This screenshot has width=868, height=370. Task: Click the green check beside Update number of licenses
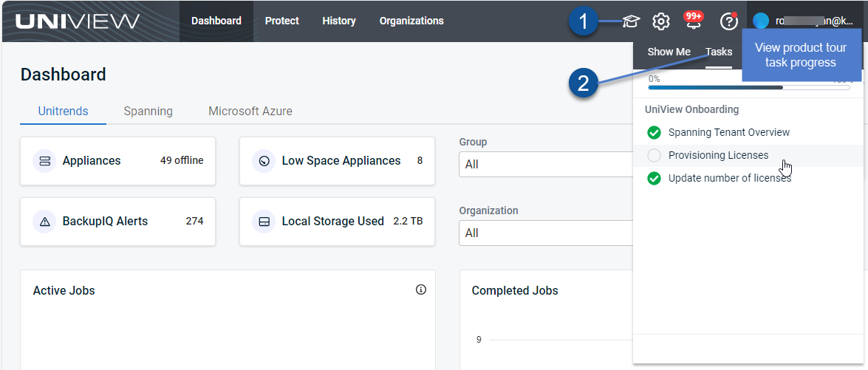pos(654,179)
